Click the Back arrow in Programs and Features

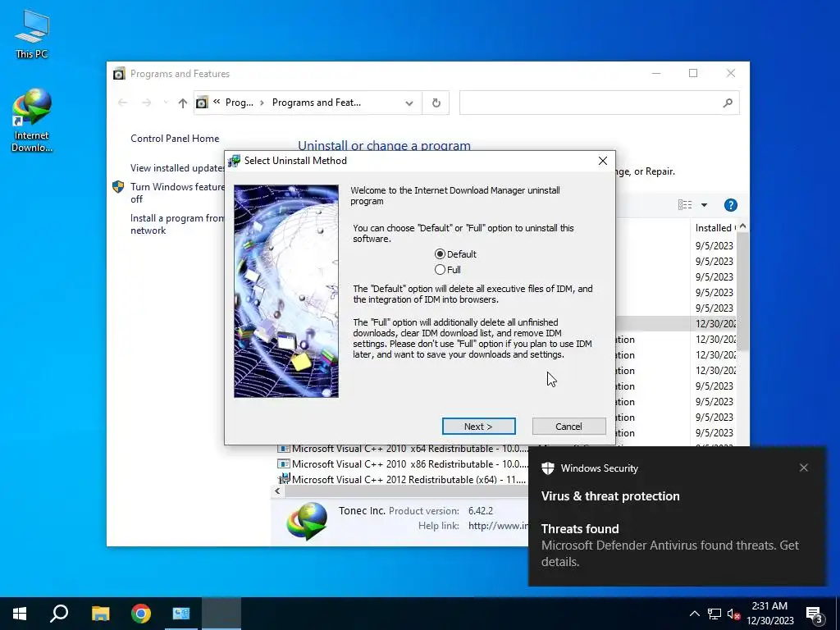tap(123, 103)
